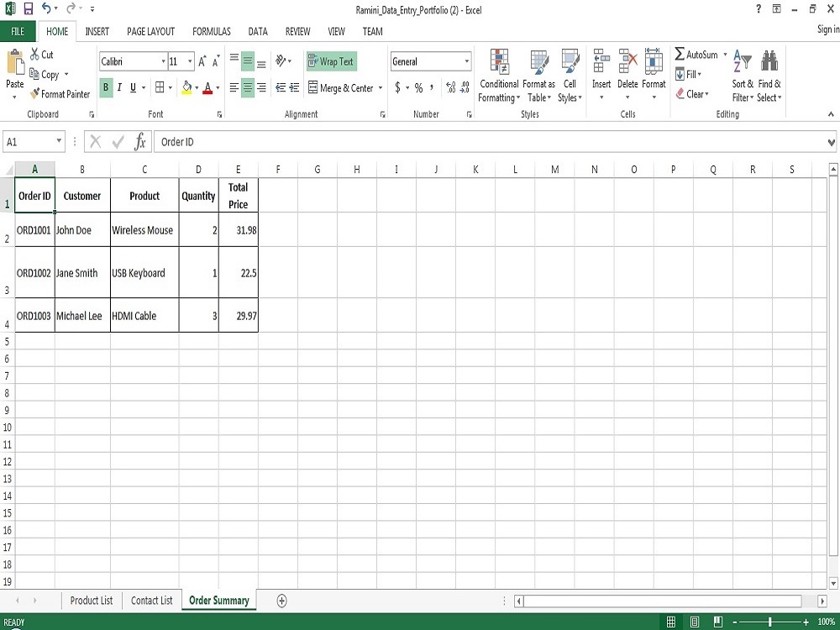Increase the cell indent
This screenshot has width=840, height=630.
[x=294, y=87]
